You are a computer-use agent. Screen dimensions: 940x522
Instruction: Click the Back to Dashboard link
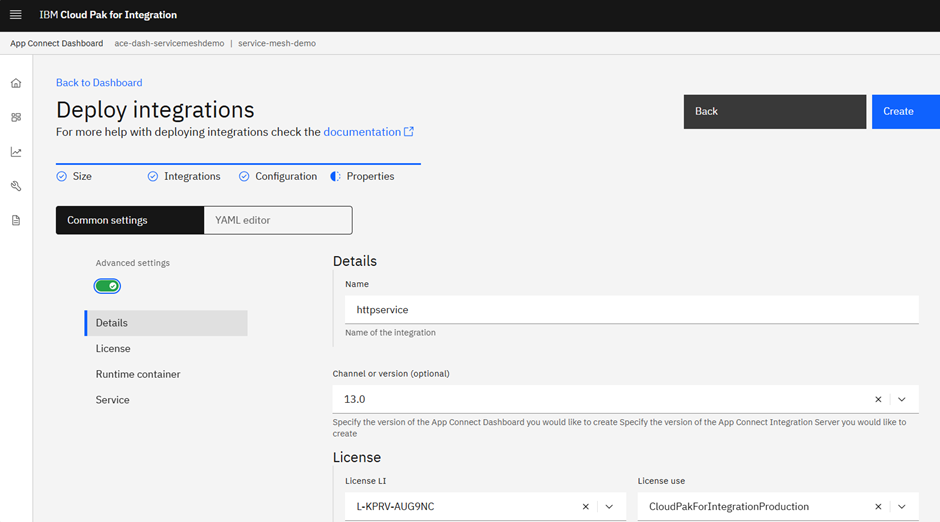click(x=99, y=83)
